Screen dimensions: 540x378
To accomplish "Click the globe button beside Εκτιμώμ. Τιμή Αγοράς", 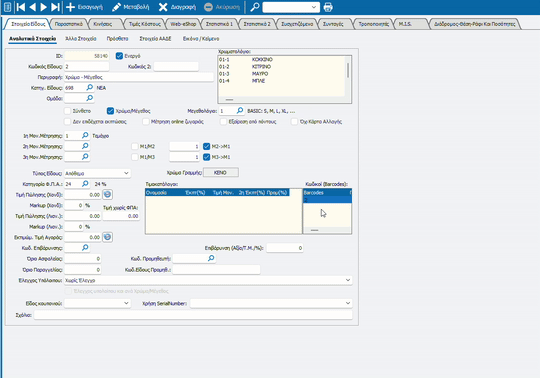I will [x=107, y=237].
